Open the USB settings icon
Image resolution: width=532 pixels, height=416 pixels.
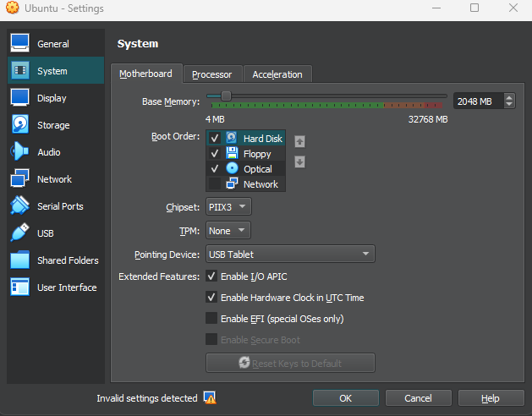click(x=20, y=233)
